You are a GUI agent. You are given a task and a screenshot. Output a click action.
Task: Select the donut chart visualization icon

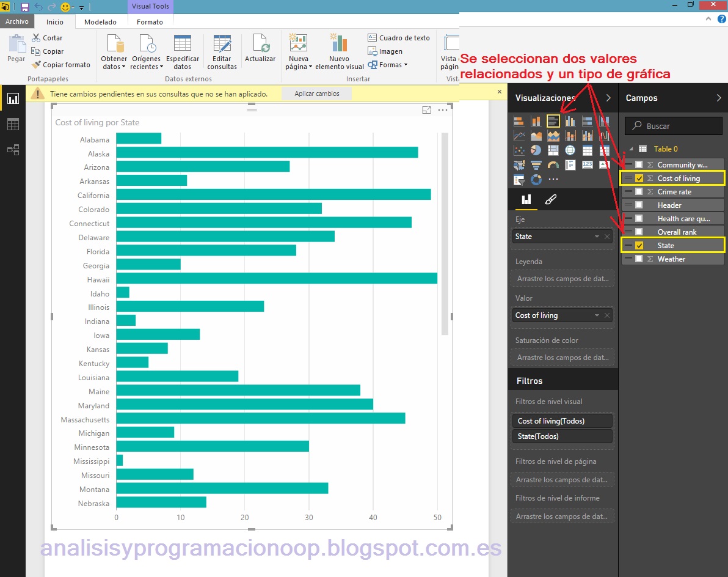(x=536, y=179)
